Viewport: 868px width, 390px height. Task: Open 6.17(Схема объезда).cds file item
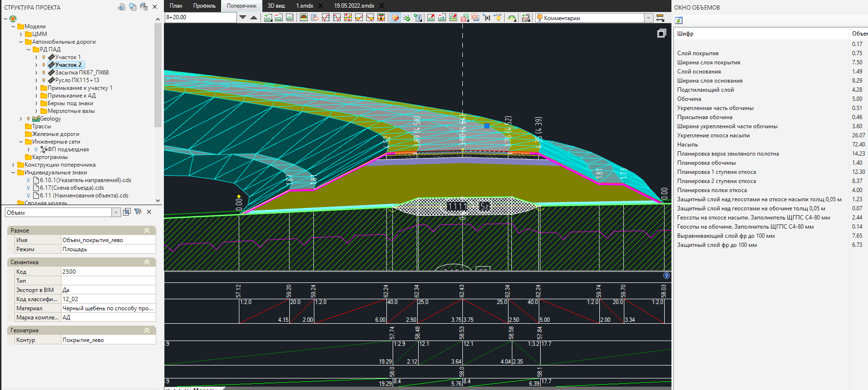click(x=72, y=188)
